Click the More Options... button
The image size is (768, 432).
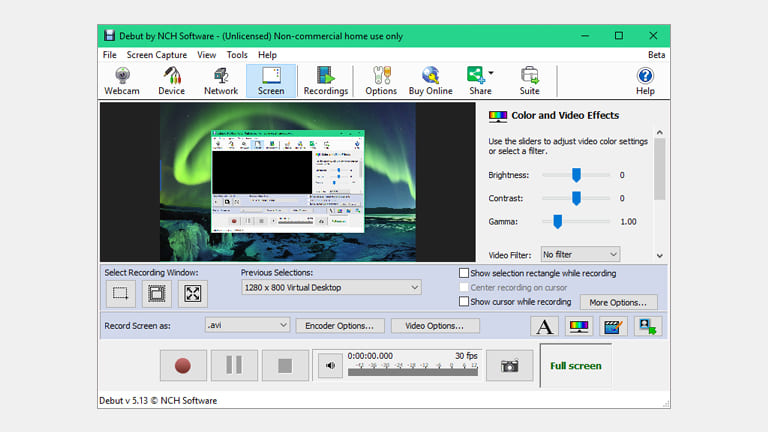pos(618,302)
